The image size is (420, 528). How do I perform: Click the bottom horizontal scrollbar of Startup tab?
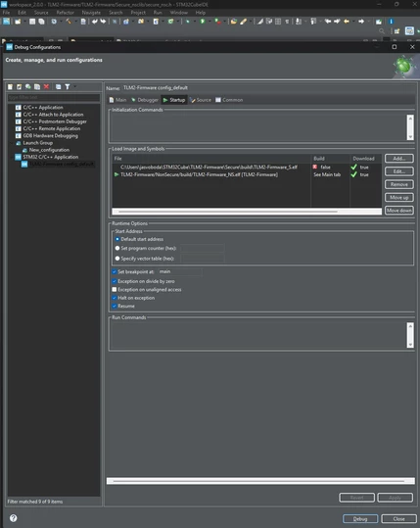[x=260, y=481]
